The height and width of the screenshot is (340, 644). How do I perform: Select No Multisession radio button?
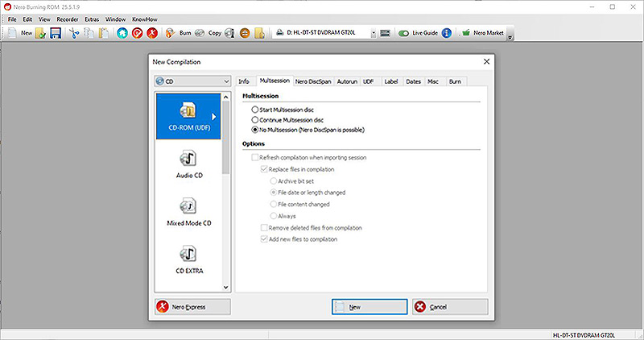pyautogui.click(x=255, y=130)
